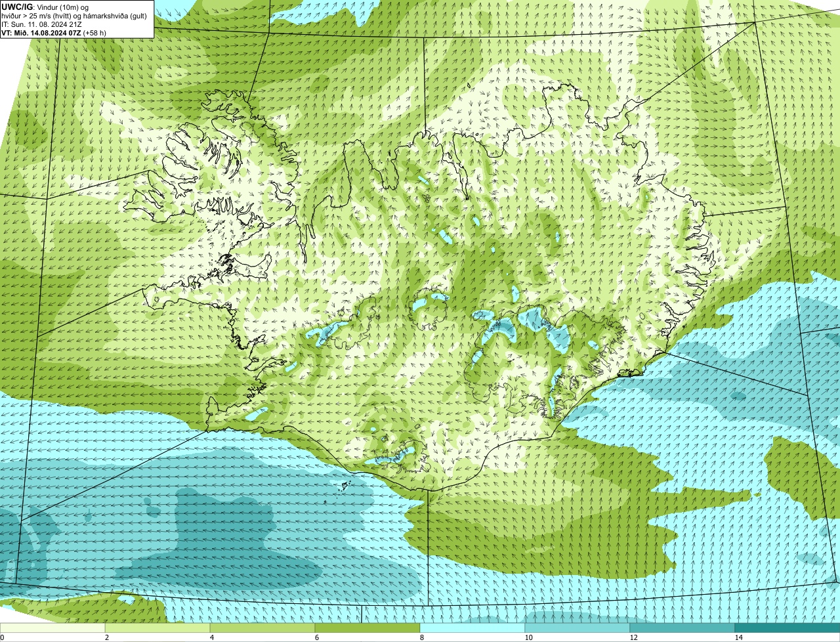Click the '0' label on the colour scale
This screenshot has height=642, width=840.
(x=3, y=637)
